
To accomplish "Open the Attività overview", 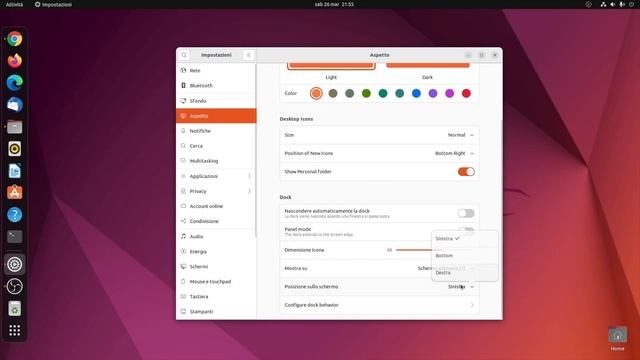I will 14,4.
